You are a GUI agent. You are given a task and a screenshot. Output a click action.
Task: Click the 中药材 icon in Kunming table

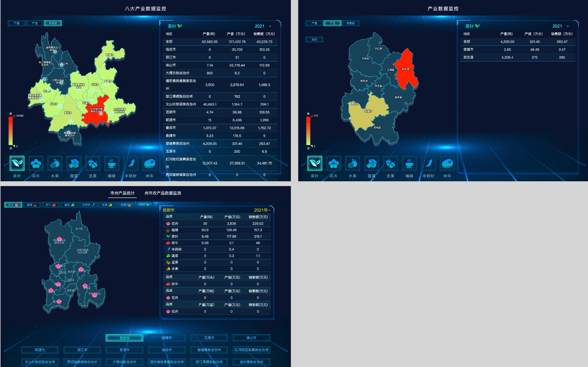point(168,249)
